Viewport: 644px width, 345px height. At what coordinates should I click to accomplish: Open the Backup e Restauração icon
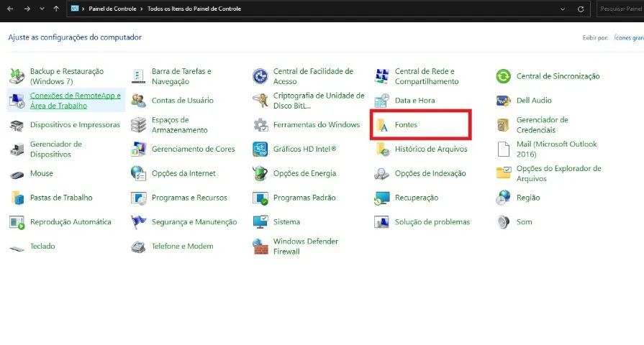(x=17, y=76)
